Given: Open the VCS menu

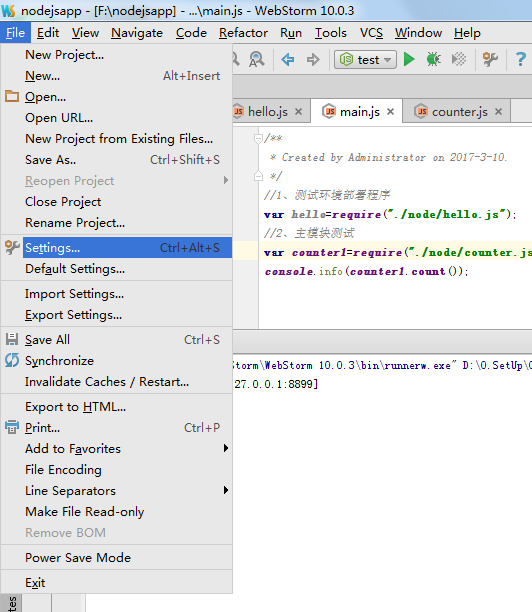Looking at the screenshot, I should click(371, 33).
